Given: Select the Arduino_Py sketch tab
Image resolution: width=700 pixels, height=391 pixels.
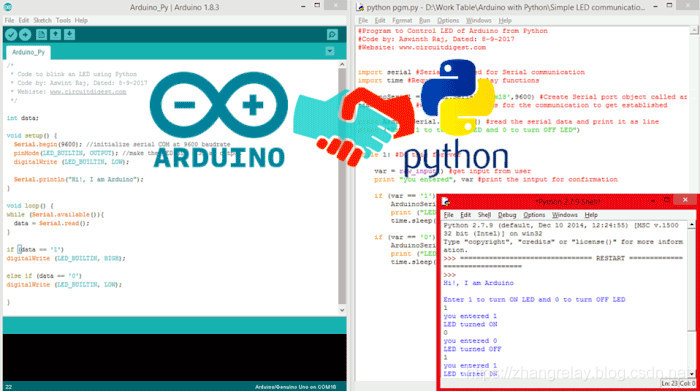Looking at the screenshot, I should tap(28, 52).
